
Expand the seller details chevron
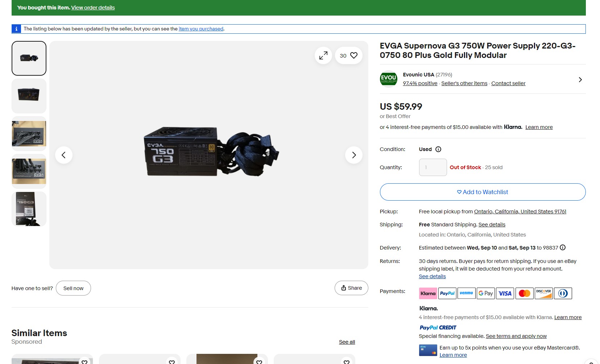[580, 79]
